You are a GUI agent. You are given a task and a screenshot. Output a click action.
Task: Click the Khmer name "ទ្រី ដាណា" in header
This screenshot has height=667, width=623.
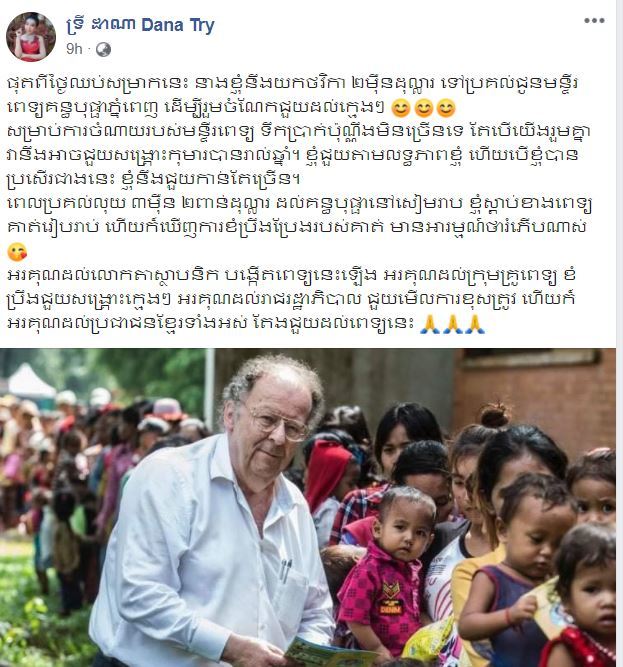101,25
